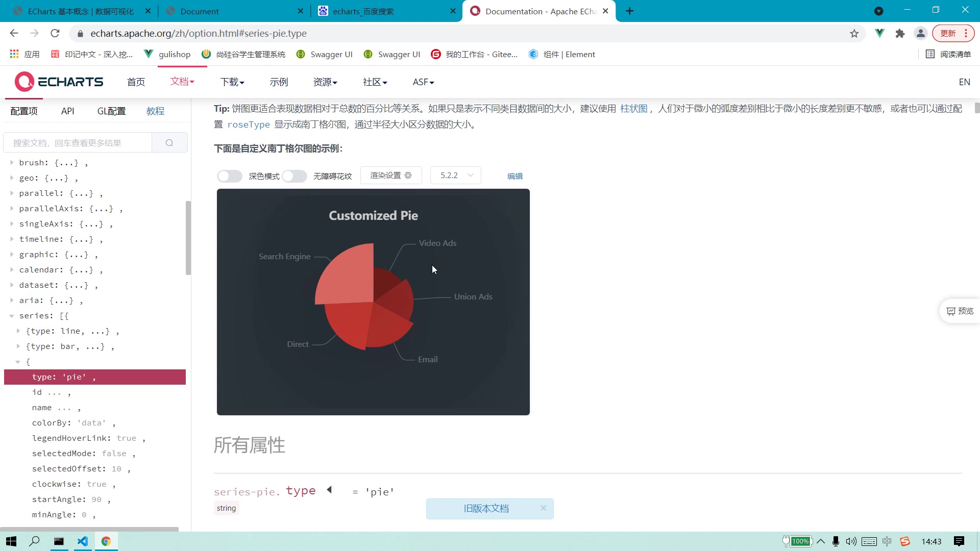
Task: Open the ASF dropdown in navbar
Action: [x=424, y=82]
